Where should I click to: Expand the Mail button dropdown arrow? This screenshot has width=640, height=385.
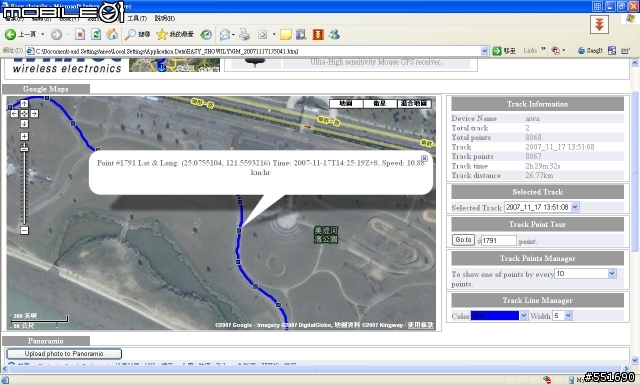point(233,35)
